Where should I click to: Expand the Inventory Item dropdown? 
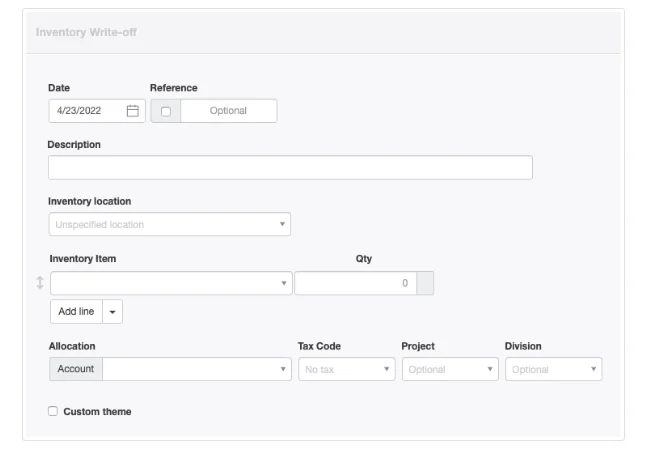coord(171,283)
